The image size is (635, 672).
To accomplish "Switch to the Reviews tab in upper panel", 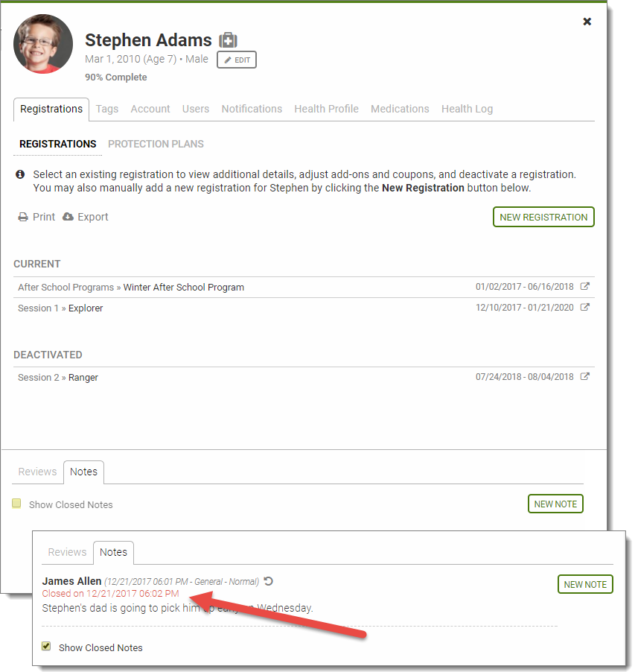I will point(37,472).
